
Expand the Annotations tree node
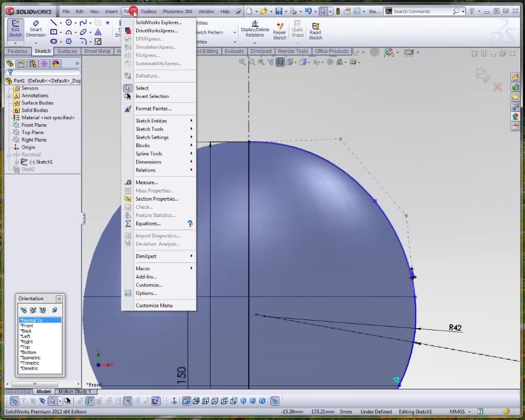[9, 96]
